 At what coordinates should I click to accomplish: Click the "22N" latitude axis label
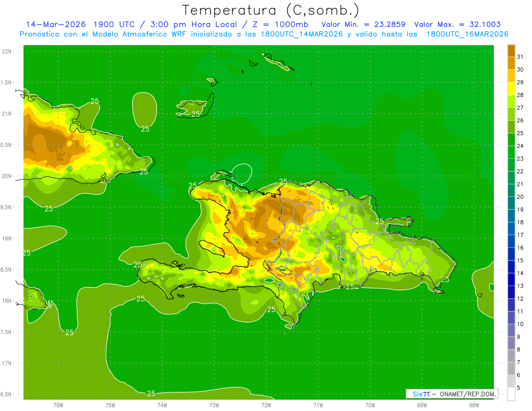tap(8, 51)
